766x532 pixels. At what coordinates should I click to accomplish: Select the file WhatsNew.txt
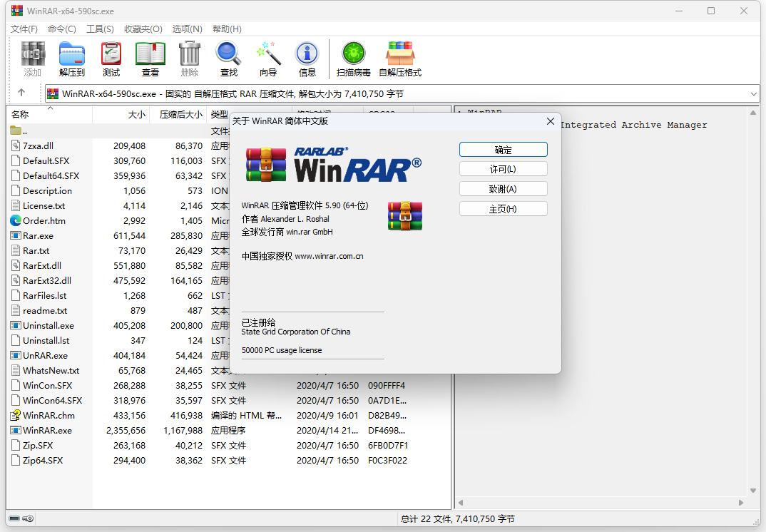pos(51,370)
